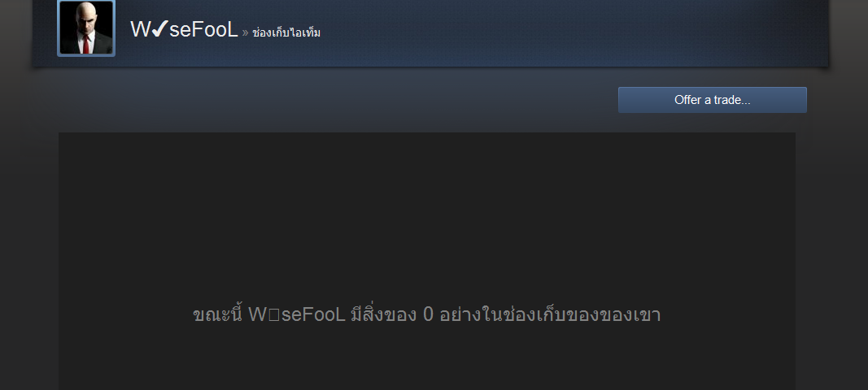Click the number 0 in inventory message
868x390 pixels.
pyautogui.click(x=428, y=314)
